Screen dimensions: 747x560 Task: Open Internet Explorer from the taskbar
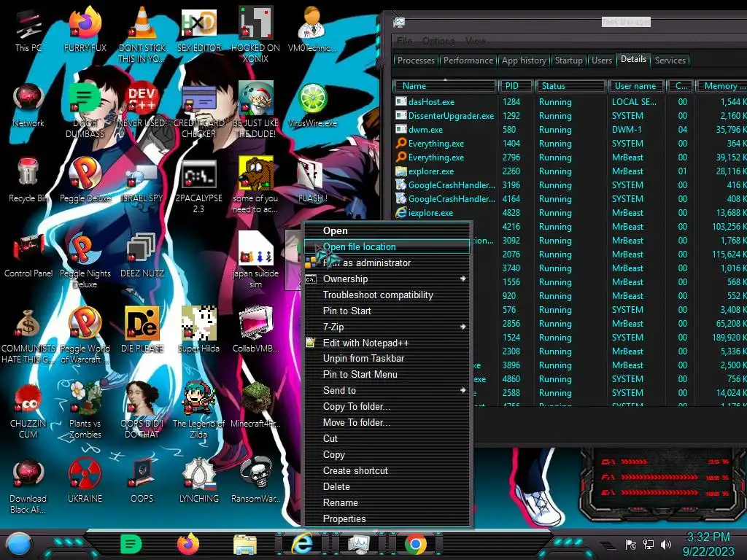pos(302,544)
